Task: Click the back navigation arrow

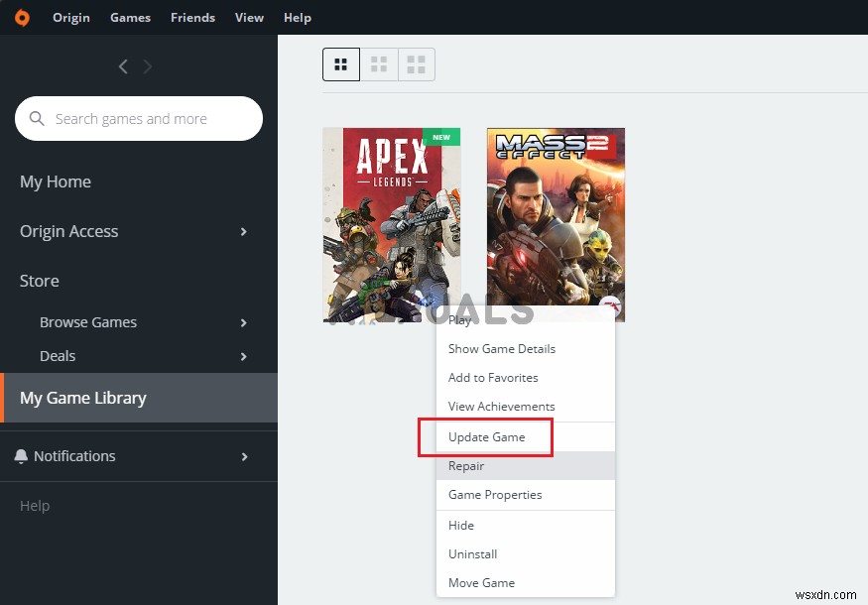Action: [123, 66]
